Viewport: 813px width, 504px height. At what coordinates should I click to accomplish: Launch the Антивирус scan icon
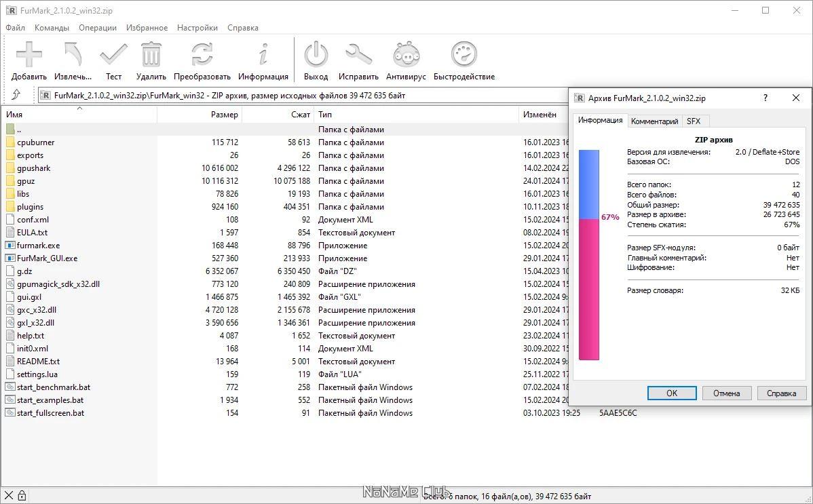pyautogui.click(x=406, y=56)
